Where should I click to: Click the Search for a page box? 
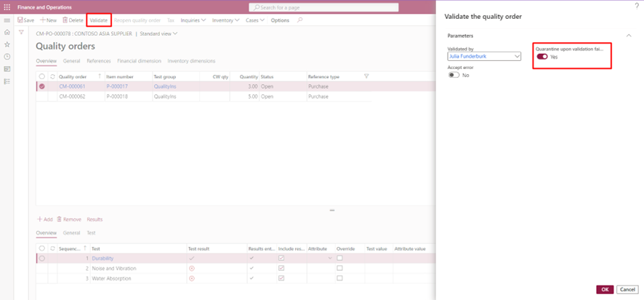coord(323,7)
